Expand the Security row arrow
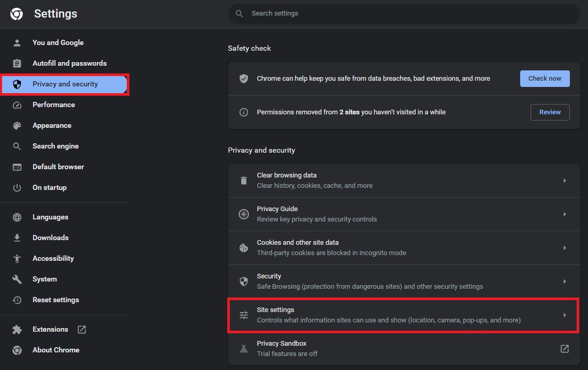The width and height of the screenshot is (588, 370). 565,282
